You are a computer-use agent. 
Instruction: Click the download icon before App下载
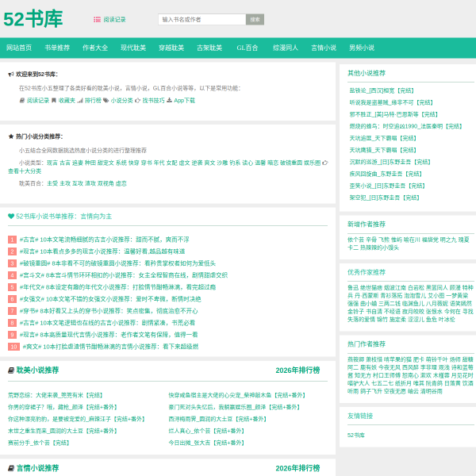point(170,101)
